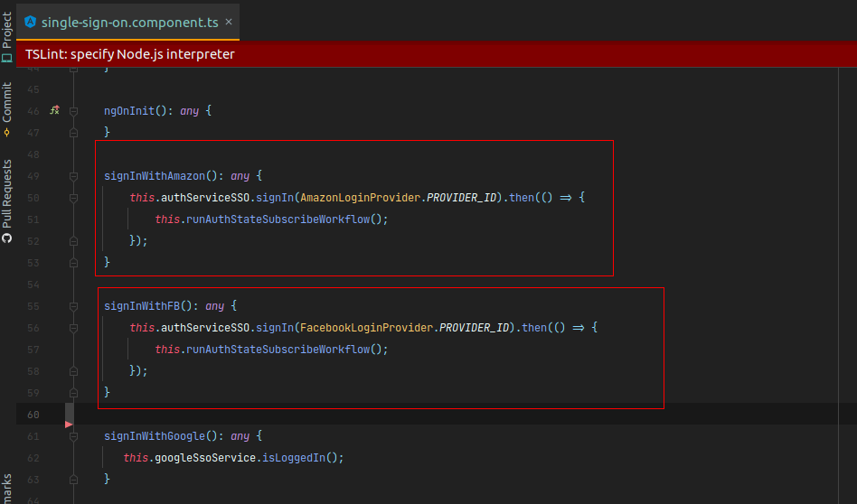Viewport: 857px width, 504px height.
Task: Click PROVIDER_ID on line 56
Action: (475, 327)
